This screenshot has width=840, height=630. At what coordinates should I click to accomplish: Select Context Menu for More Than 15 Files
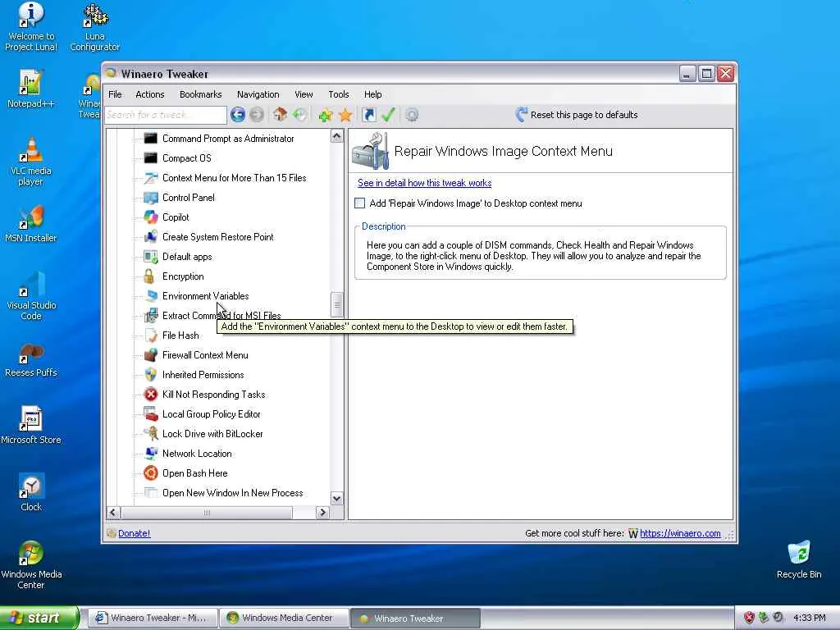pyautogui.click(x=234, y=178)
